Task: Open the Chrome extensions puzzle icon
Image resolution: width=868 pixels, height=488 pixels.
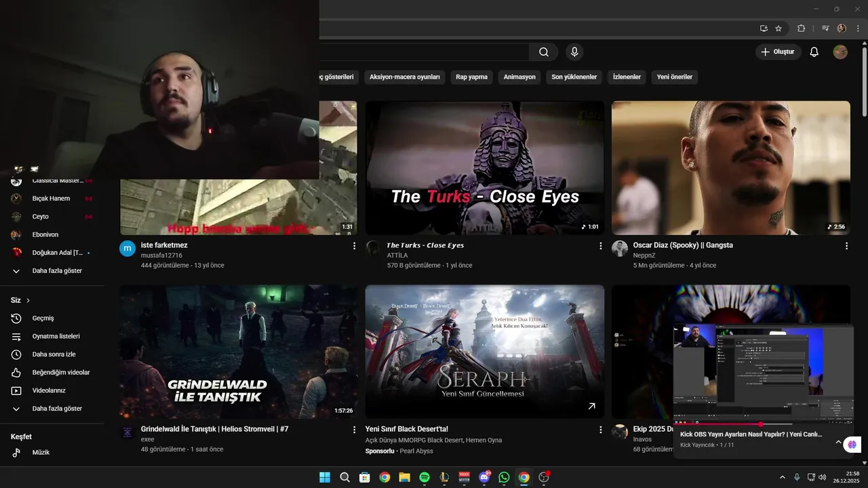Action: (801, 28)
